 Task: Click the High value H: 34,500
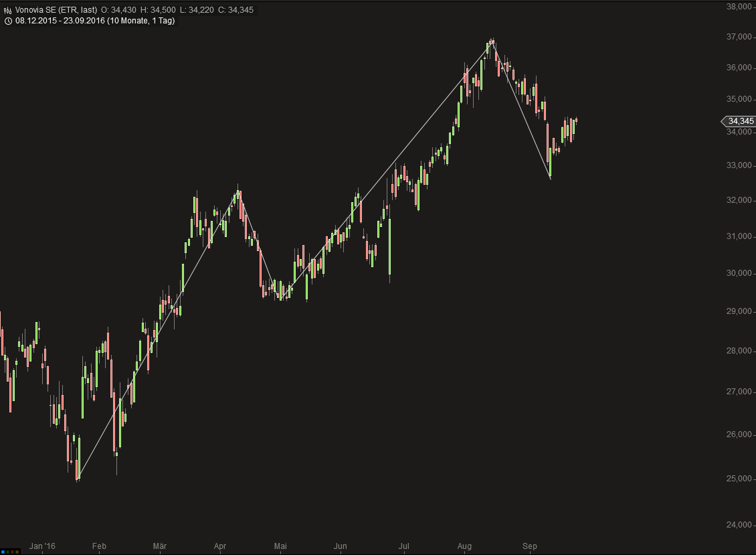158,9
